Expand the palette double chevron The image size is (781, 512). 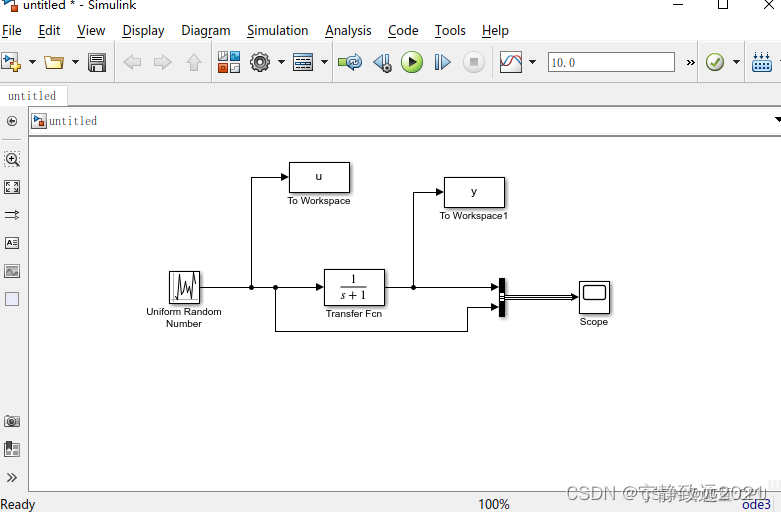[12, 478]
